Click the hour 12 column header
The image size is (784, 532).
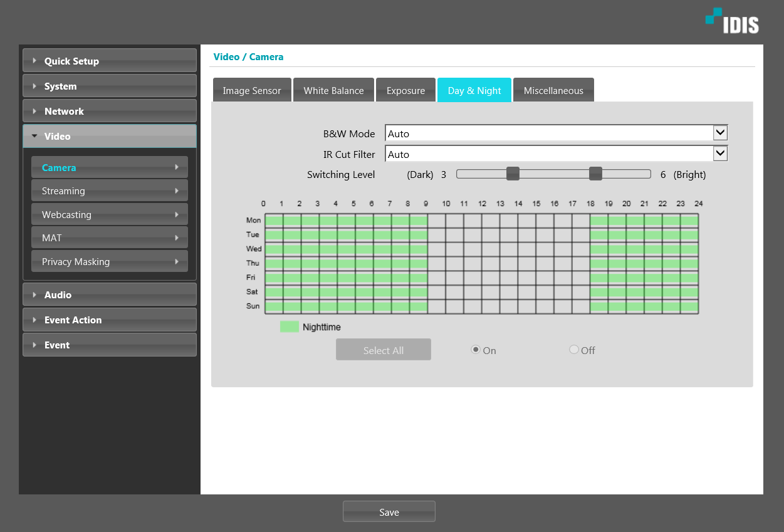[x=482, y=204]
